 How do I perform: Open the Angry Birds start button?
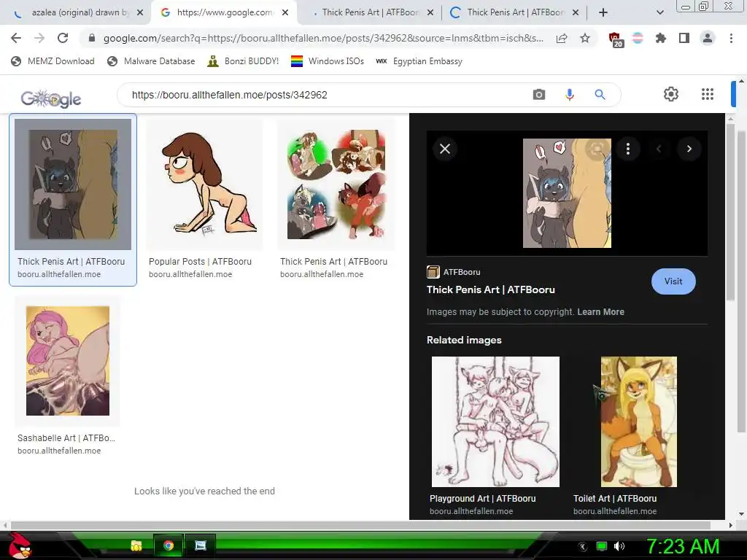pyautogui.click(x=20, y=545)
